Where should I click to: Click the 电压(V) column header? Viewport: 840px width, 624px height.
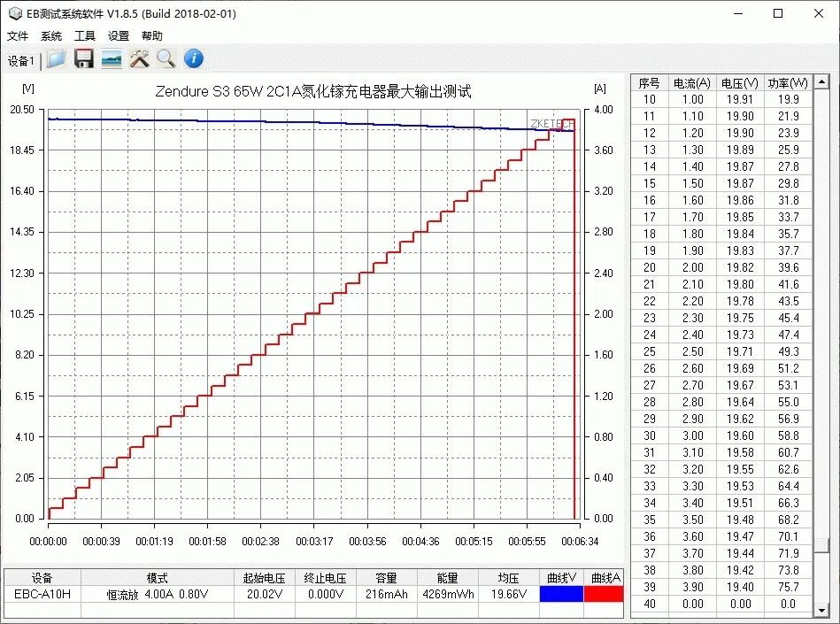tap(740, 83)
